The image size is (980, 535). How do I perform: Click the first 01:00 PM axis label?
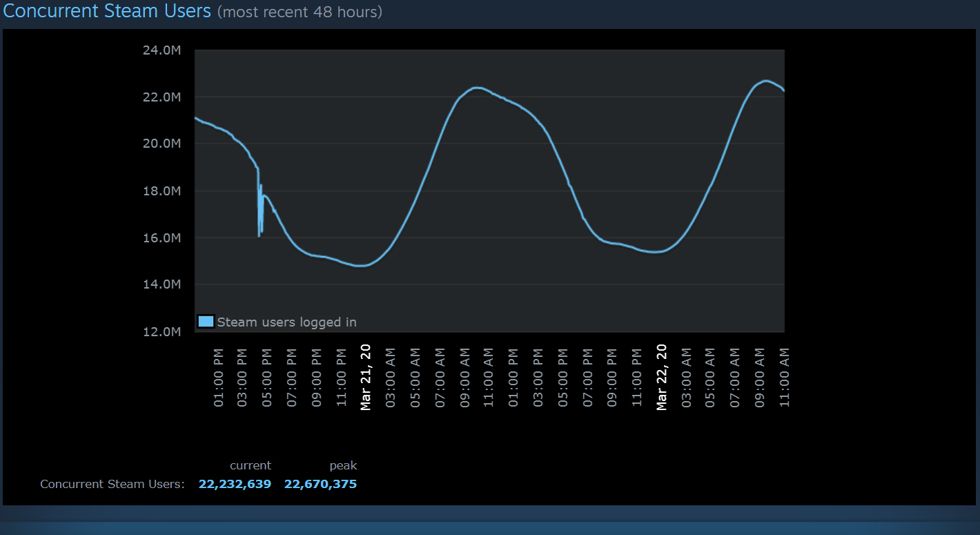tap(219, 378)
